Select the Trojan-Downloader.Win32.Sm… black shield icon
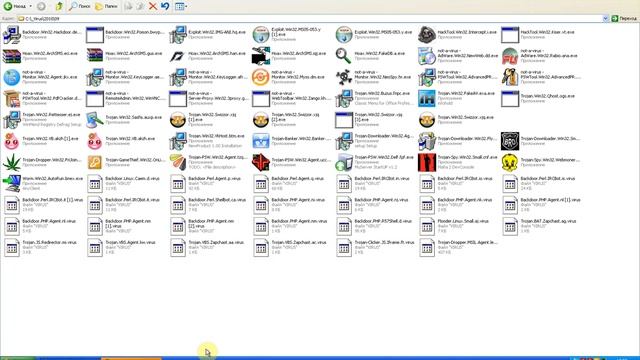Viewport: 640px width, 360px height. coord(510,141)
